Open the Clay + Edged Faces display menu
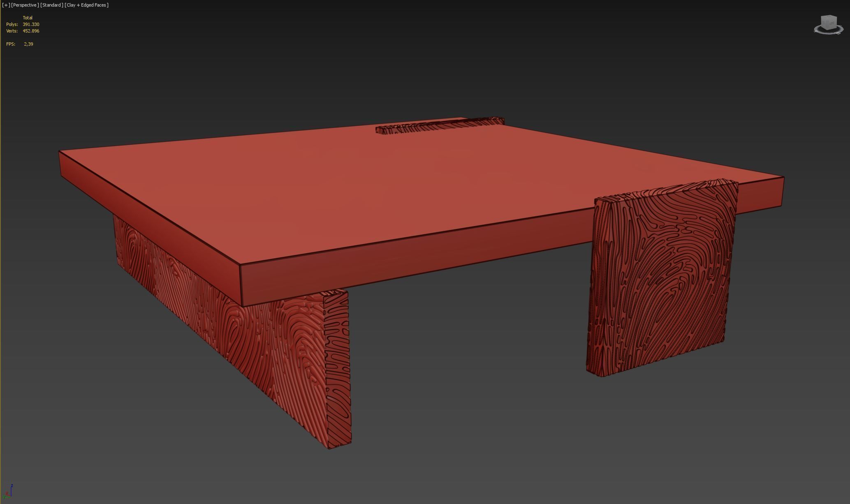Viewport: 850px width, 504px height. pyautogui.click(x=86, y=5)
